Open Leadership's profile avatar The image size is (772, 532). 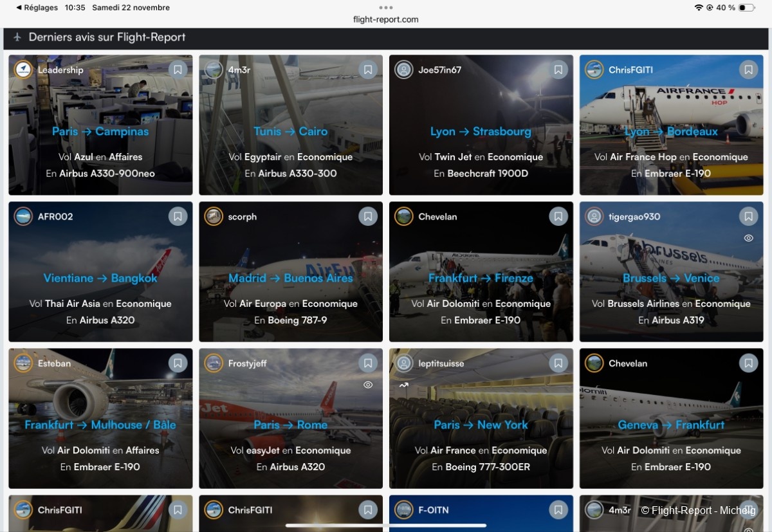point(23,69)
